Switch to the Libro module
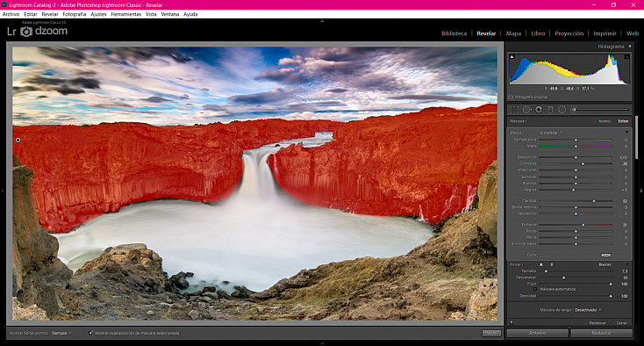Image resolution: width=644 pixels, height=346 pixels. coord(538,33)
